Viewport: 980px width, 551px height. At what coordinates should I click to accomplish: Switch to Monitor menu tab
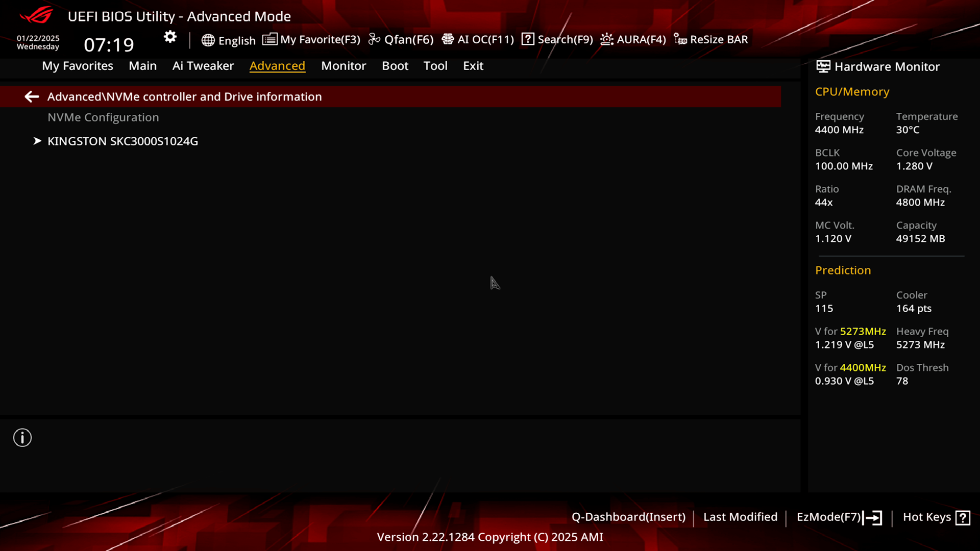point(344,65)
